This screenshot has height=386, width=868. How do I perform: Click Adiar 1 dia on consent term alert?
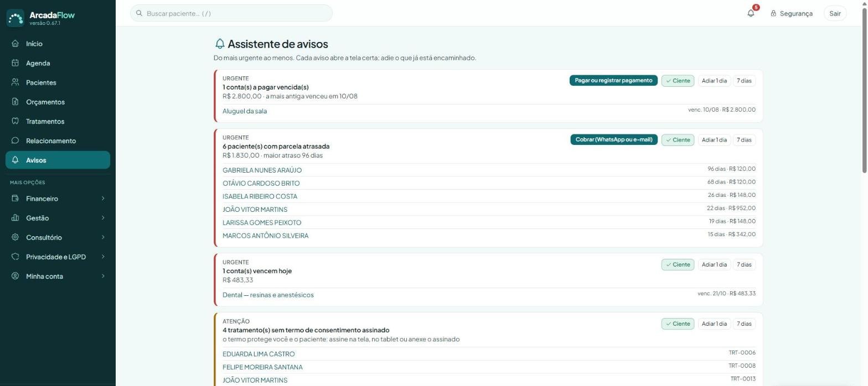click(714, 324)
